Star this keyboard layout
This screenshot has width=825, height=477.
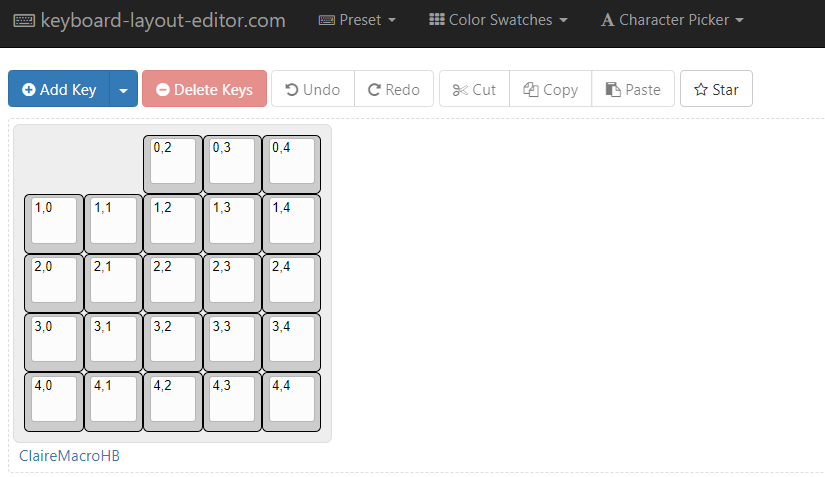click(716, 89)
